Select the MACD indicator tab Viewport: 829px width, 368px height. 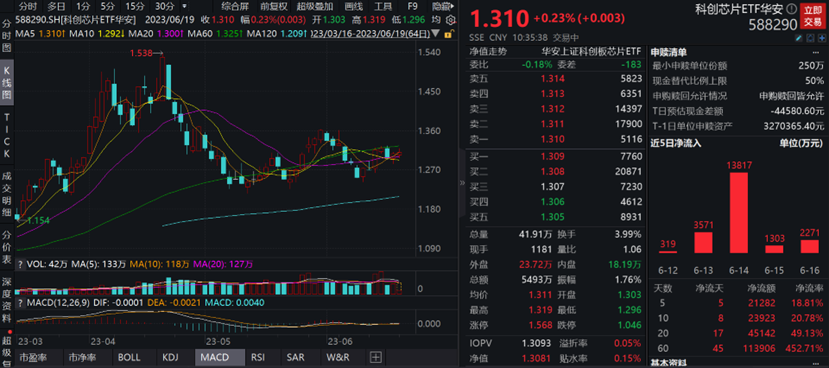(x=219, y=357)
